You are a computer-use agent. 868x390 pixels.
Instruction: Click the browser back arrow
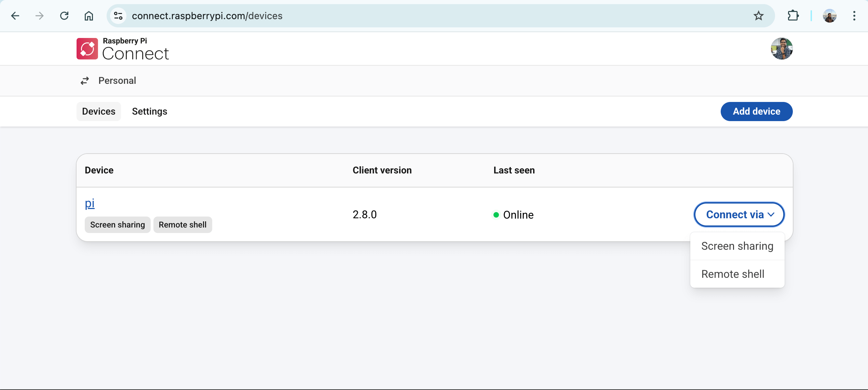tap(15, 16)
